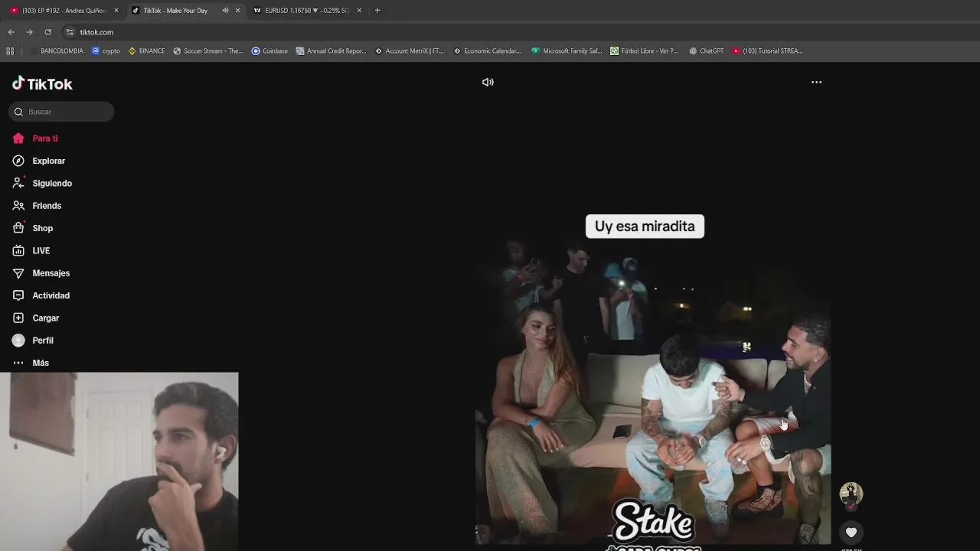Click the TikTok logo
The width and height of the screenshot is (980, 551).
42,83
